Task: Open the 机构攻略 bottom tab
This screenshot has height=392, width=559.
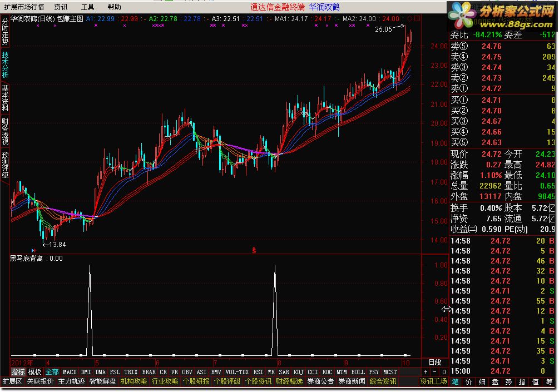Action: tap(133, 381)
